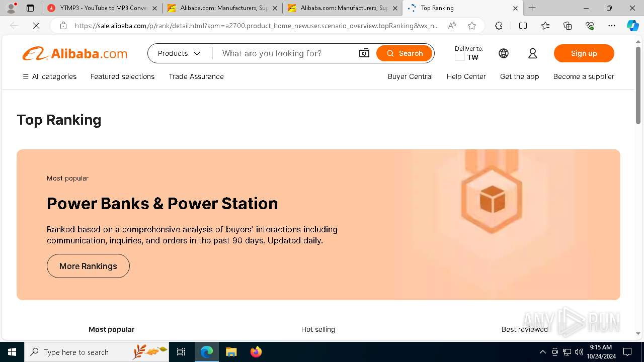Change Deliver to TW location
644x362 pixels.
pyautogui.click(x=469, y=53)
